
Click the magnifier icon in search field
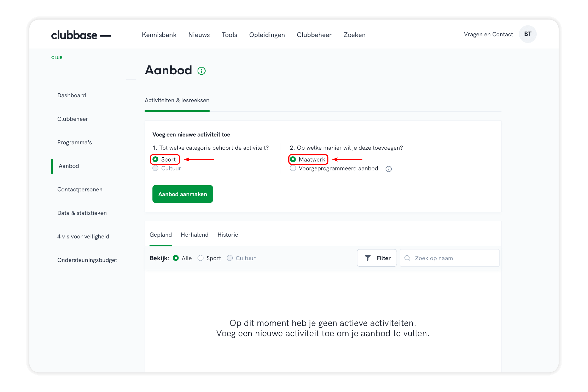click(x=407, y=258)
